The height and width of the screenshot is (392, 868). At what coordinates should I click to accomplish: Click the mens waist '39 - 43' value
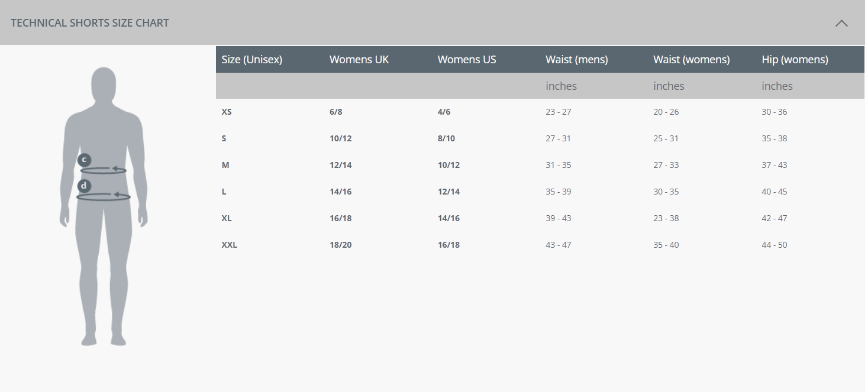[558, 218]
